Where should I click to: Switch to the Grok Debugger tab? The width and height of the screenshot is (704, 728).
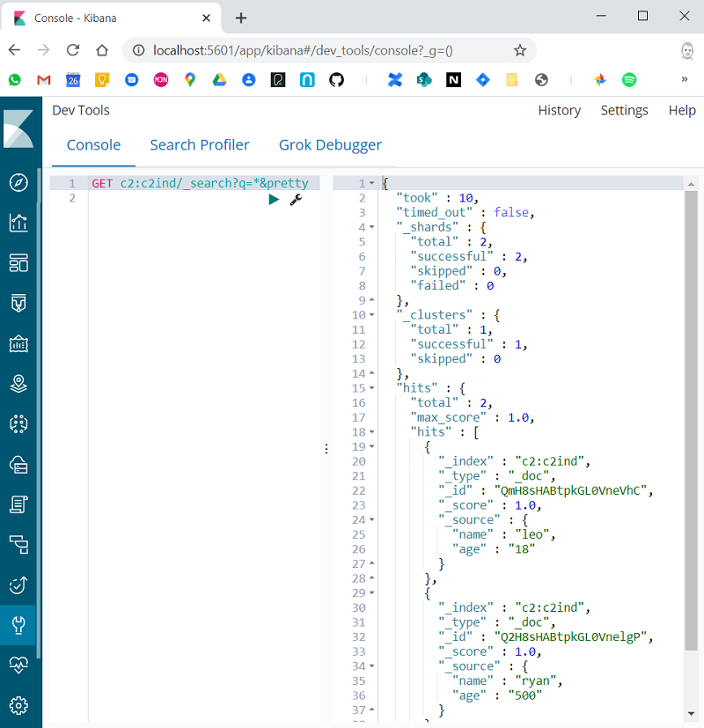coord(330,145)
